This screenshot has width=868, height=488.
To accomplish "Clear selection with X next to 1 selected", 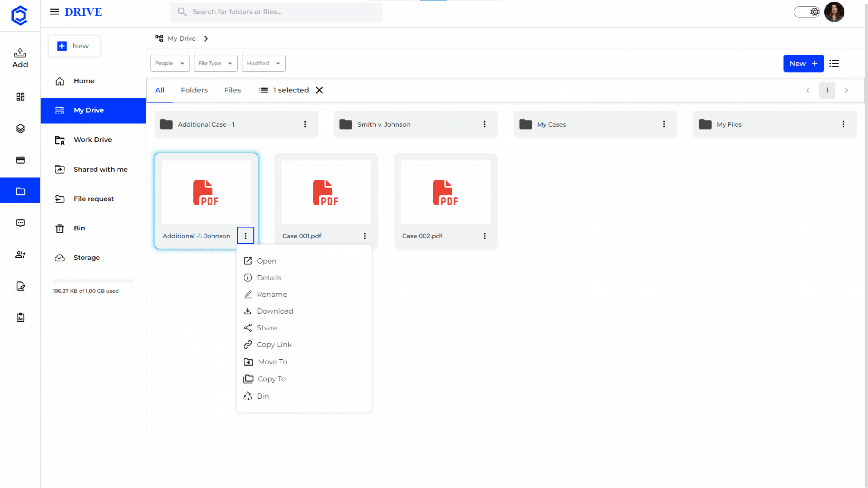I will pos(319,90).
